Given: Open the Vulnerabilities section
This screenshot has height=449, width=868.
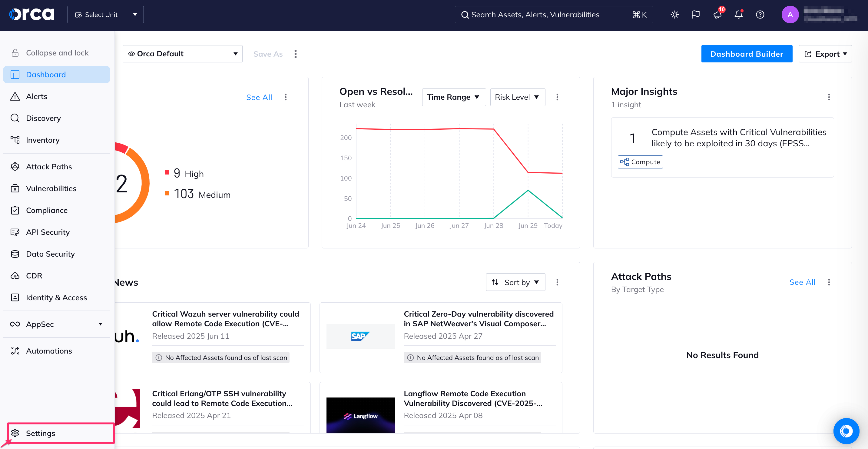Looking at the screenshot, I should (x=51, y=188).
